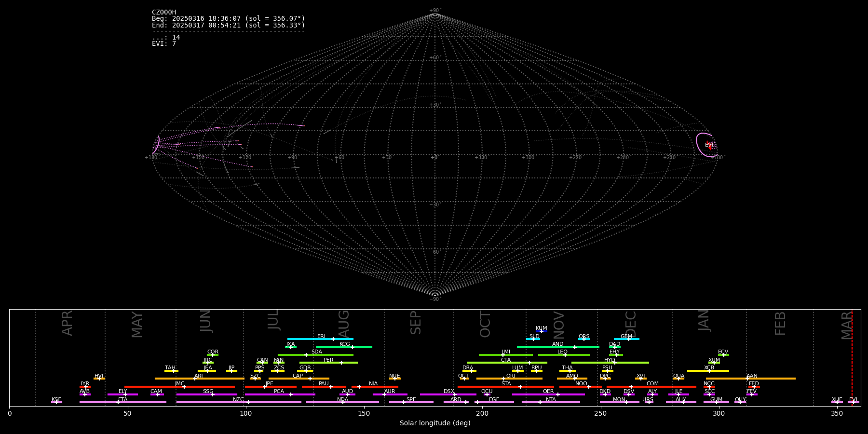Click the COM red activity bar

[651, 387]
